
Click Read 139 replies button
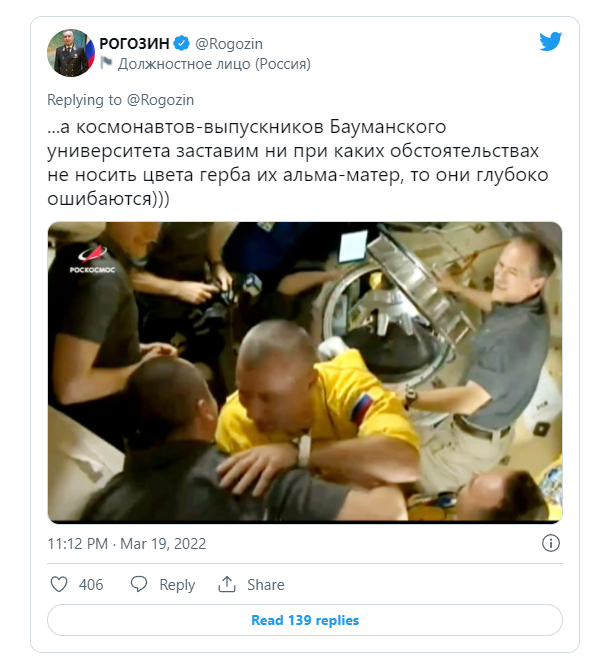[x=305, y=620]
